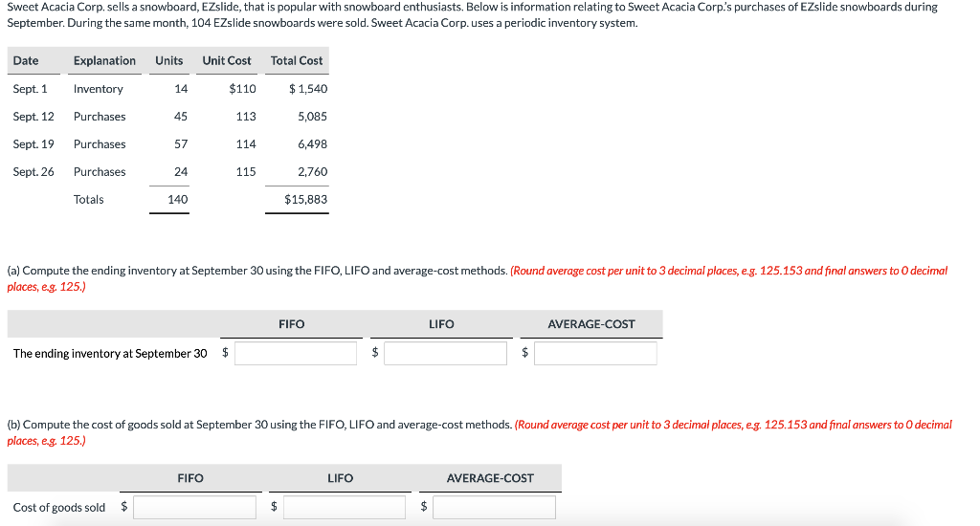Image resolution: width=980 pixels, height=526 pixels.
Task: Select the 'Total Cost' column header
Action: pos(297,60)
